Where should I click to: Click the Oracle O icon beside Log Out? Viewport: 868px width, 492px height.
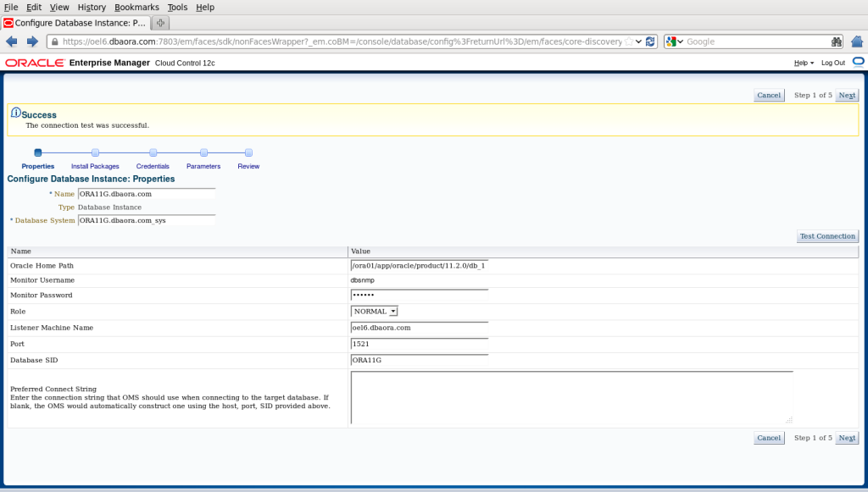(x=858, y=62)
